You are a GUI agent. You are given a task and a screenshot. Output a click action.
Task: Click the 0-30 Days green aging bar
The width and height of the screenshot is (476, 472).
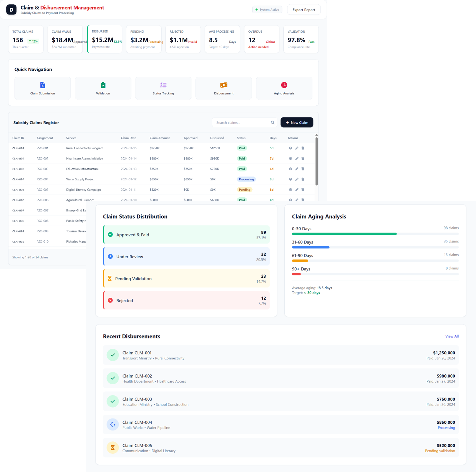344,234
